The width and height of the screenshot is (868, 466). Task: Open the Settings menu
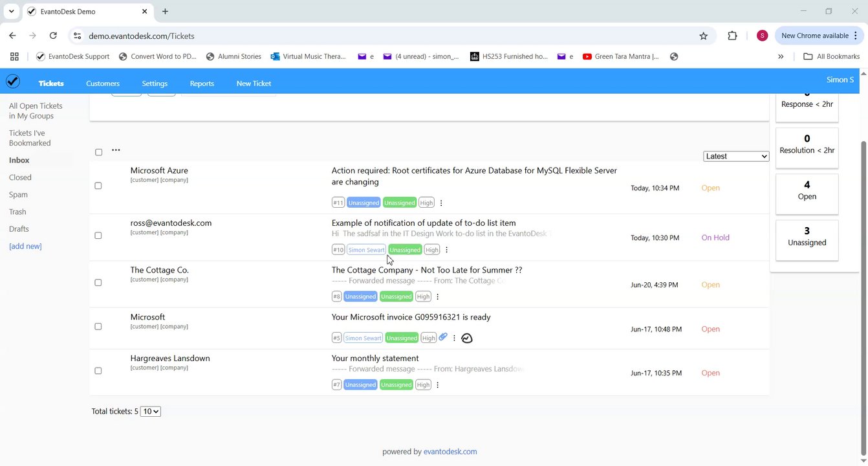click(x=155, y=83)
